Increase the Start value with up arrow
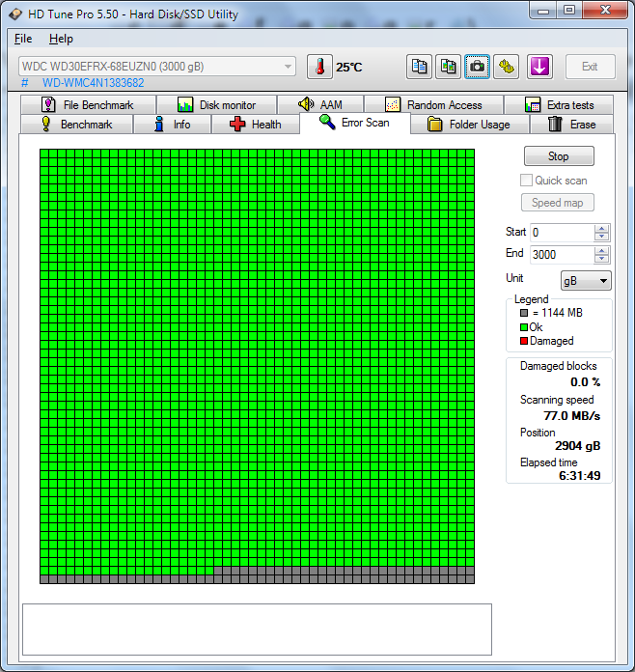 point(601,229)
